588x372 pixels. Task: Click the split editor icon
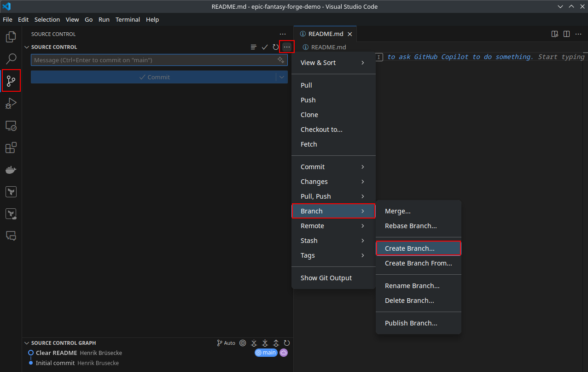(567, 34)
